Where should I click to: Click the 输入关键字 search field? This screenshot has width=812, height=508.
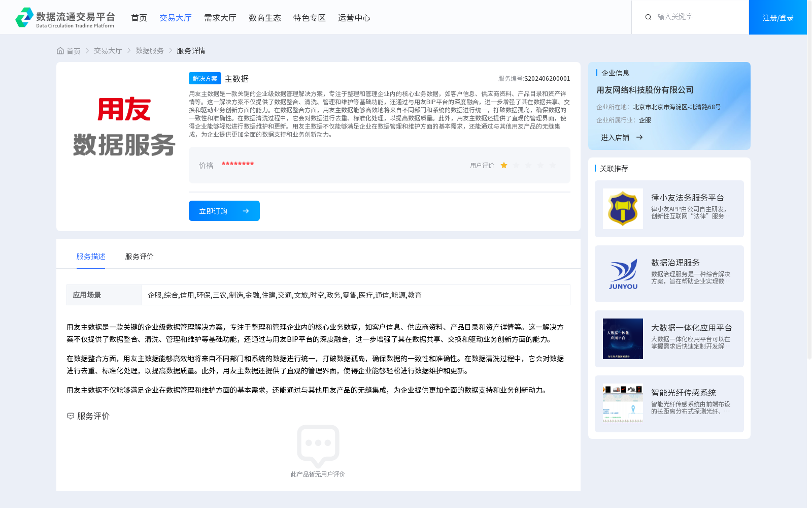698,17
